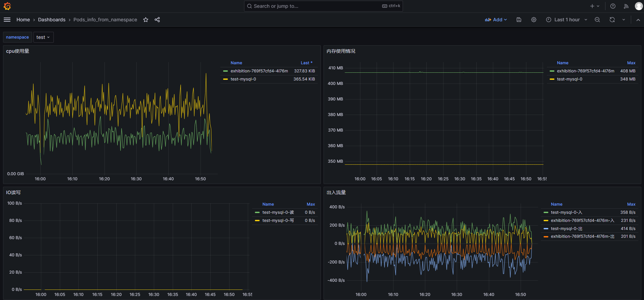
Task: Click the 408 MB memory legend value
Action: [x=628, y=71]
